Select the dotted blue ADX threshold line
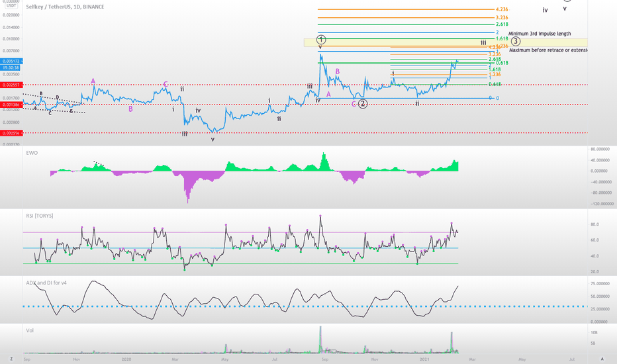The width and height of the screenshot is (617, 364). click(305, 306)
